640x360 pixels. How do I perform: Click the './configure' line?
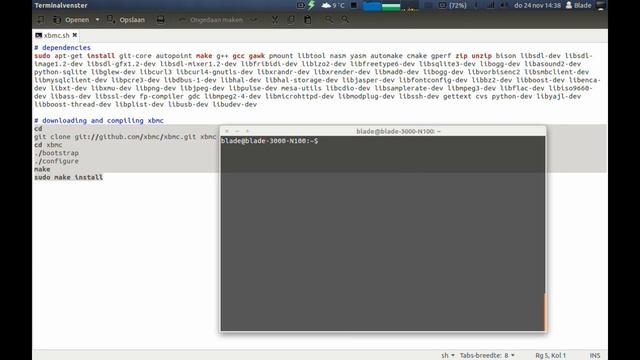coord(56,161)
